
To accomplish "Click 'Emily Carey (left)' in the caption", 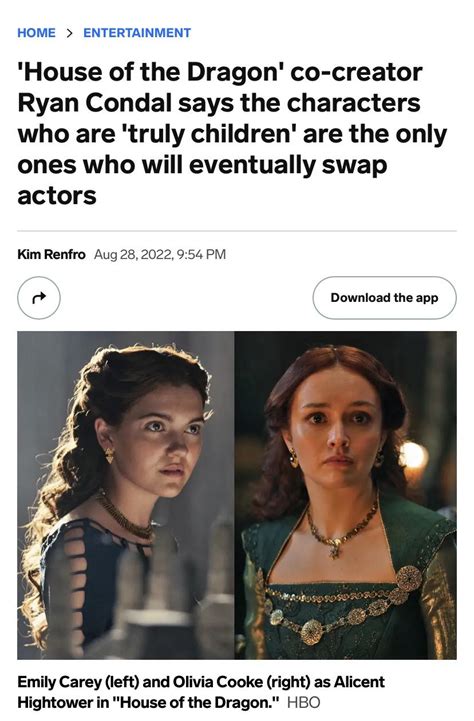I will point(78,682).
